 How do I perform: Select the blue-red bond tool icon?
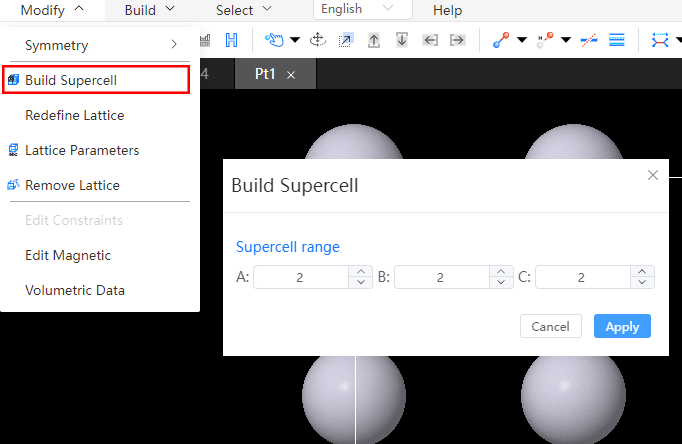pos(501,40)
